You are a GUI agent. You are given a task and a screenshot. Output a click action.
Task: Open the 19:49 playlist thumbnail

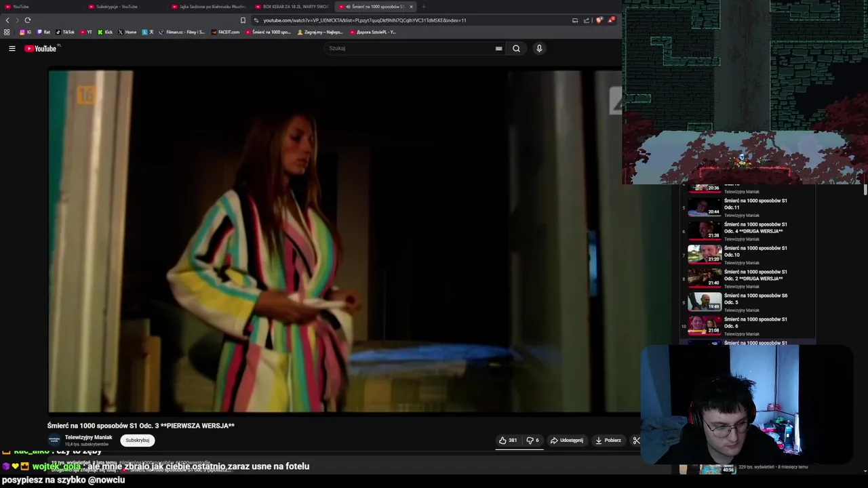pyautogui.click(x=705, y=302)
